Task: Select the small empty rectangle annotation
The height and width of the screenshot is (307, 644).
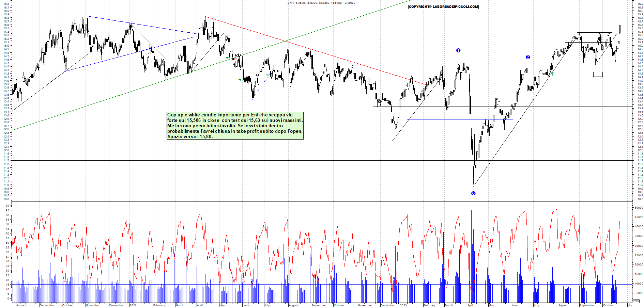Action: [x=598, y=74]
